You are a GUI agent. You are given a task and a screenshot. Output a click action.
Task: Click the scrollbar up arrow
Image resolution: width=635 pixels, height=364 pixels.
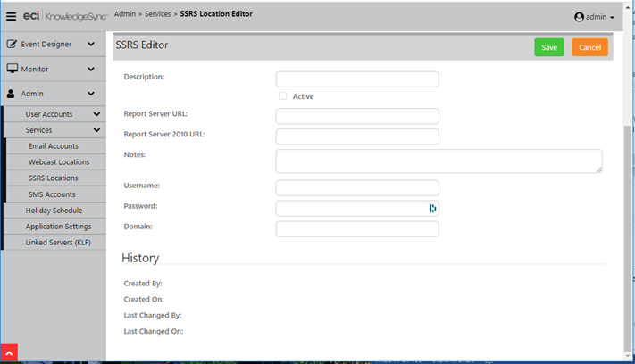tap(628, 8)
